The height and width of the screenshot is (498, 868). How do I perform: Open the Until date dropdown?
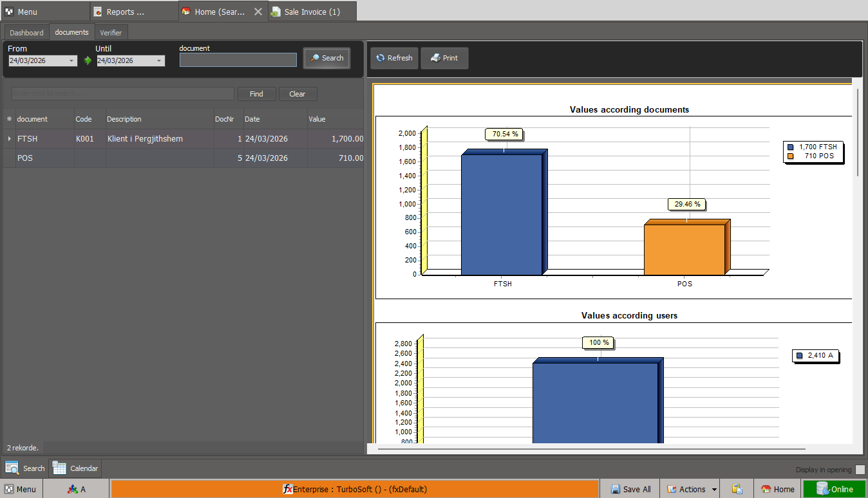[x=159, y=61]
